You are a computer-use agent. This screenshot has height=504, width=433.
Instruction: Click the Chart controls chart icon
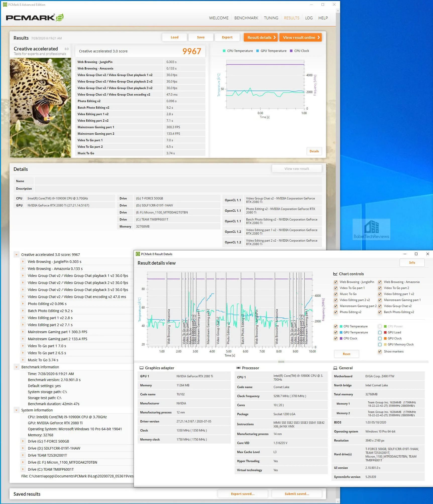pyautogui.click(x=335, y=274)
